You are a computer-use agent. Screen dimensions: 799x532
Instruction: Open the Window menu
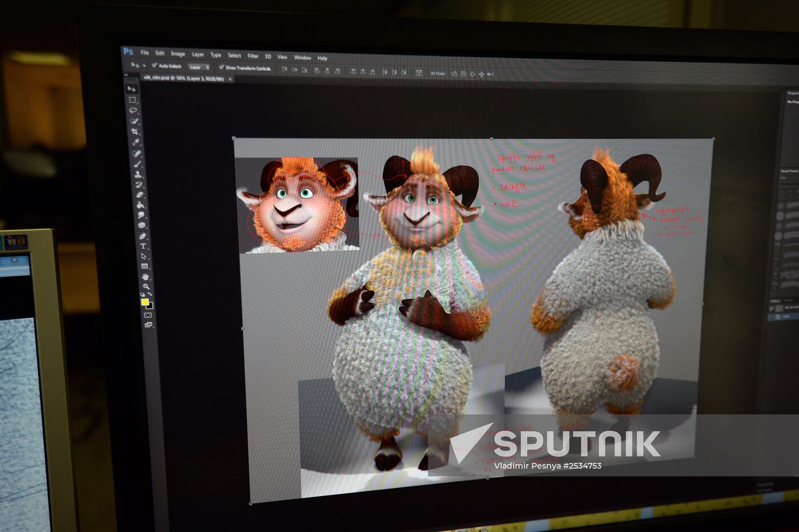(302, 58)
